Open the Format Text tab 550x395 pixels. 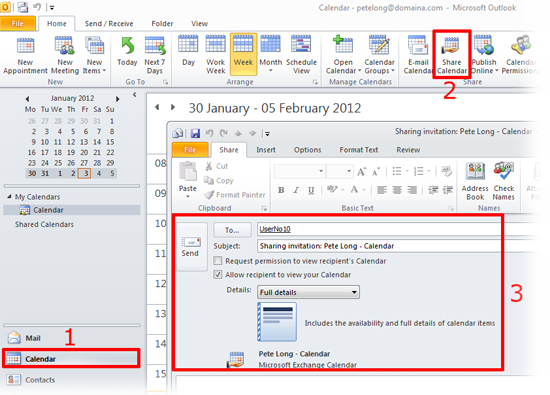[358, 150]
